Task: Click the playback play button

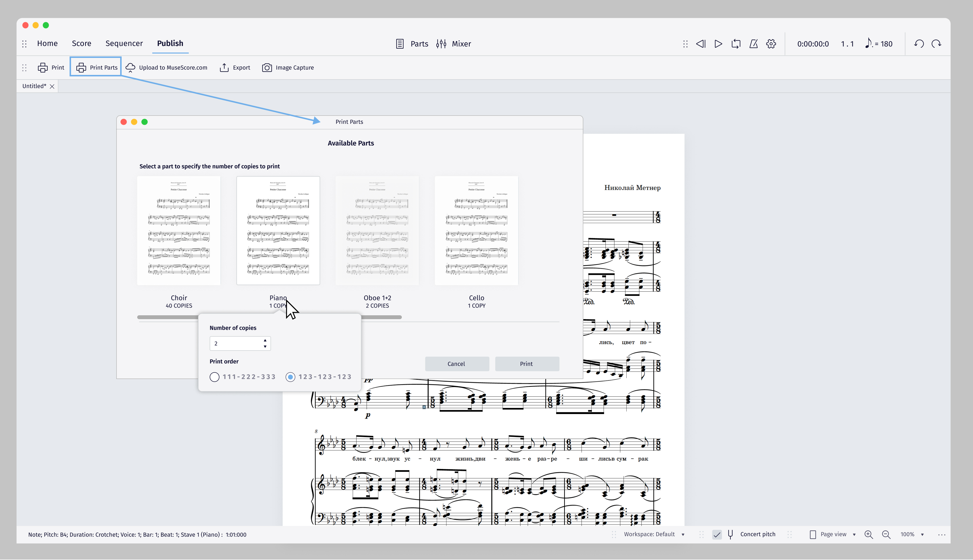Action: coord(718,44)
